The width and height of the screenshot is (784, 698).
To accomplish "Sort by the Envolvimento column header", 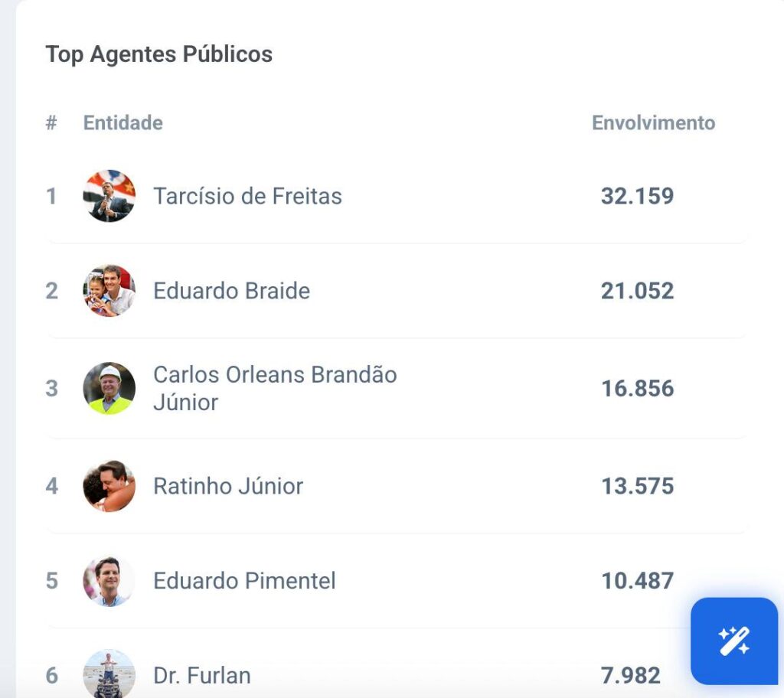I will [x=653, y=123].
